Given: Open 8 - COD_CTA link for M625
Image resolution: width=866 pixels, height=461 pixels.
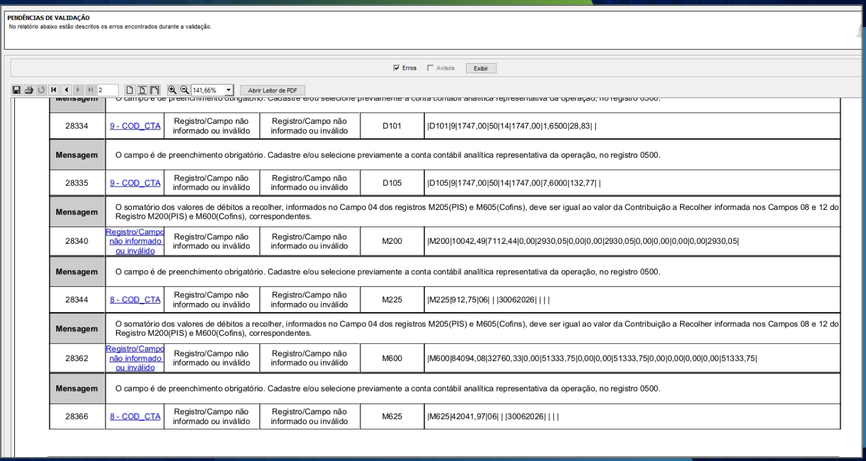Looking at the screenshot, I should (x=135, y=416).
